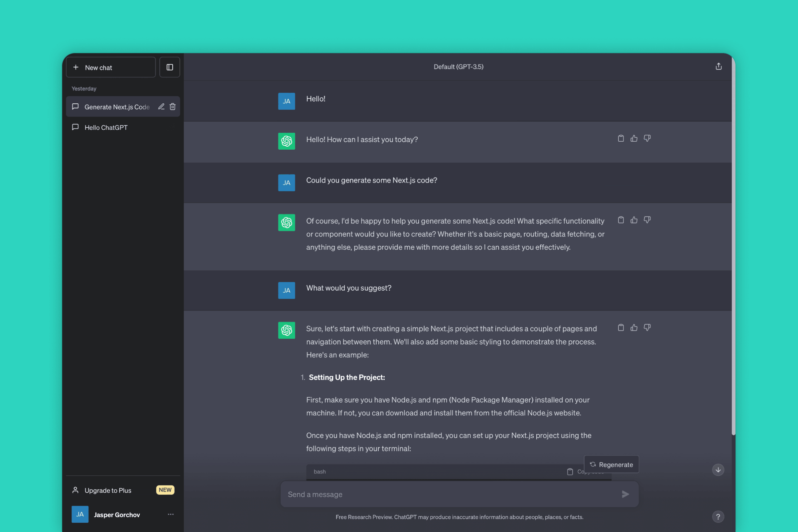This screenshot has height=532, width=798.
Task: Click the chat bubble icon beside Hello ChatGPT
Action: click(x=75, y=127)
